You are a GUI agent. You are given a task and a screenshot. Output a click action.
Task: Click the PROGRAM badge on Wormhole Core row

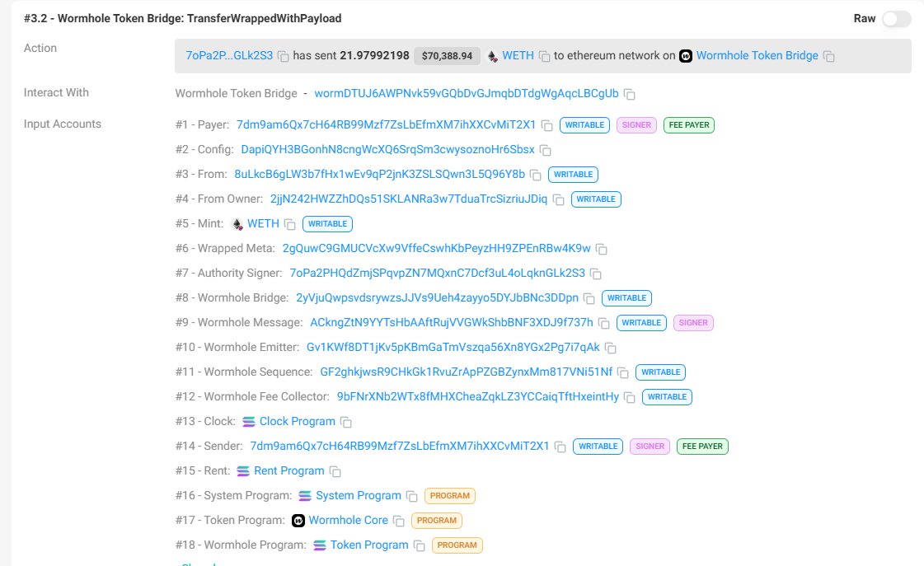point(437,521)
